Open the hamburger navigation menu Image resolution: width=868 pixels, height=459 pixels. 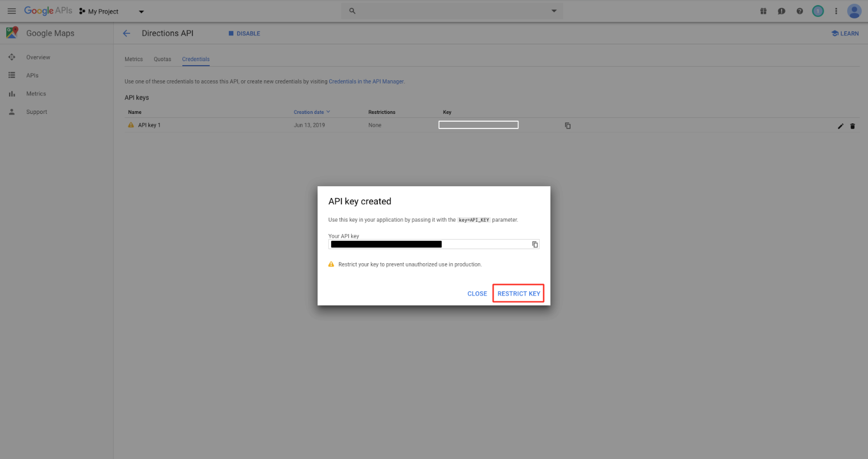tap(11, 11)
